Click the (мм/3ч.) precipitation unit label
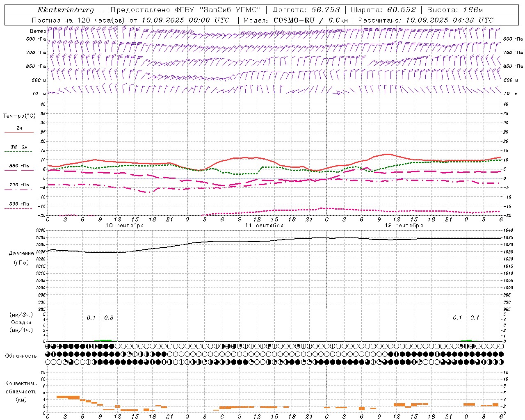The height and width of the screenshot is (420, 525). [21, 315]
